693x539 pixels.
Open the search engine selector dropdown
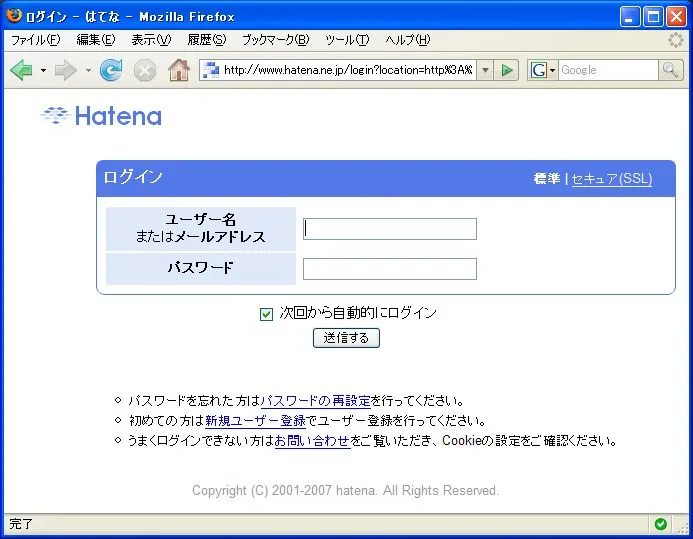[552, 70]
